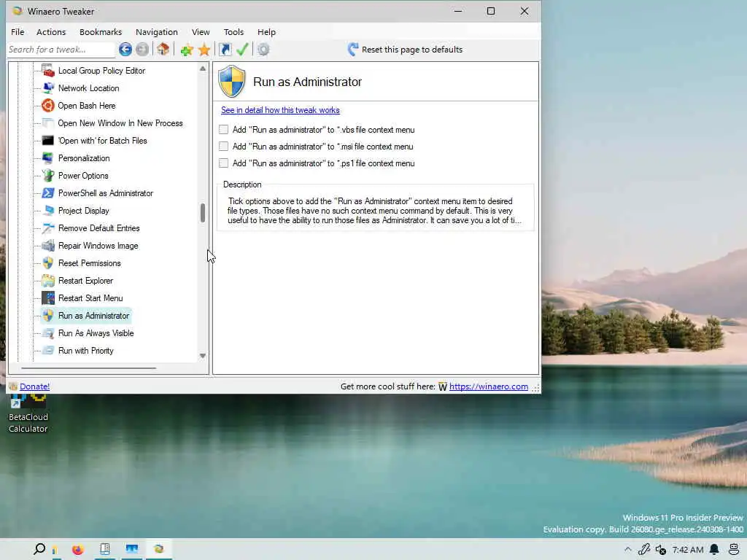The height and width of the screenshot is (560, 747).
Task: Open the Navigation menu
Action: 157,32
